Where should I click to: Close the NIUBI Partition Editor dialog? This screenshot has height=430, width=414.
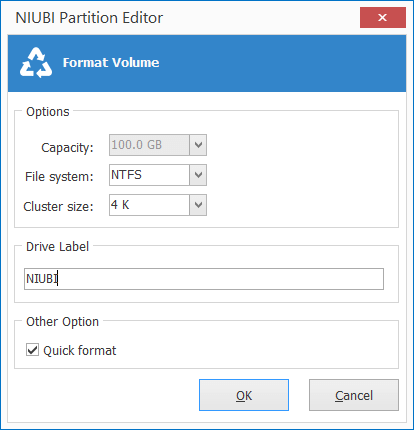click(x=383, y=18)
